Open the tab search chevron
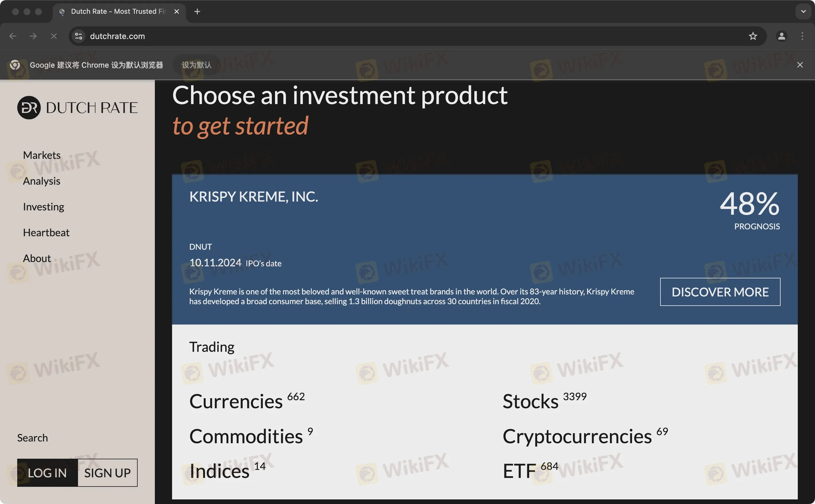 [803, 11]
